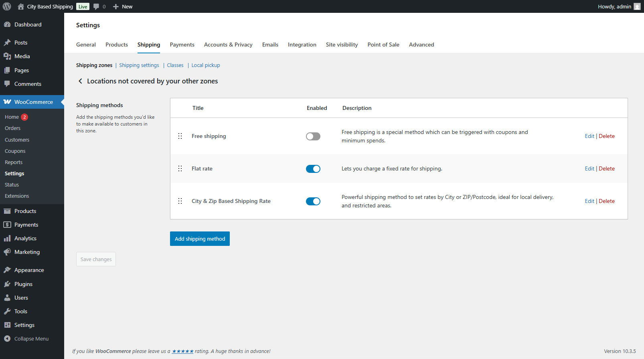644x359 pixels.
Task: Disable the Flat rate toggle
Action: pyautogui.click(x=313, y=169)
